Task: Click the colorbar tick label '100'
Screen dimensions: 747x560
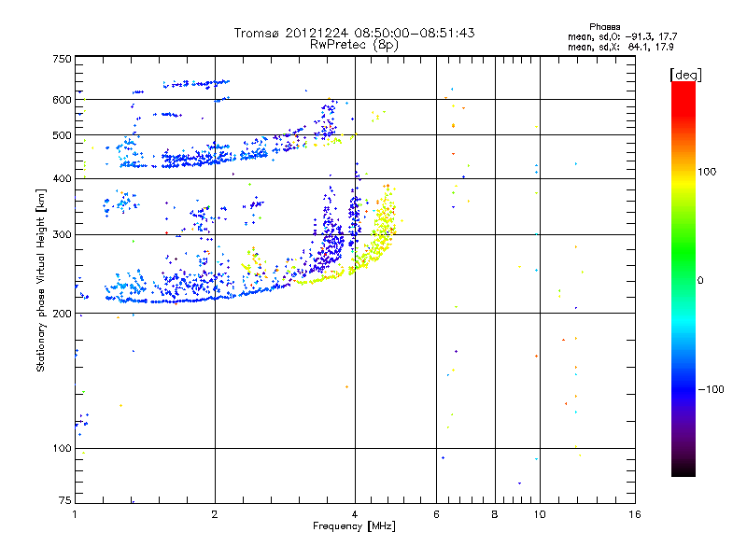Action: [x=707, y=172]
